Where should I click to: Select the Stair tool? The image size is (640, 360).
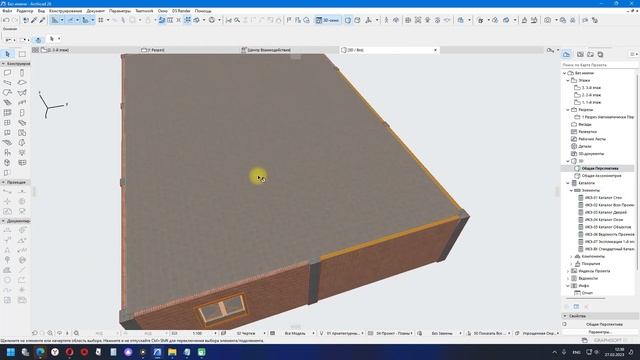(x=7, y=102)
